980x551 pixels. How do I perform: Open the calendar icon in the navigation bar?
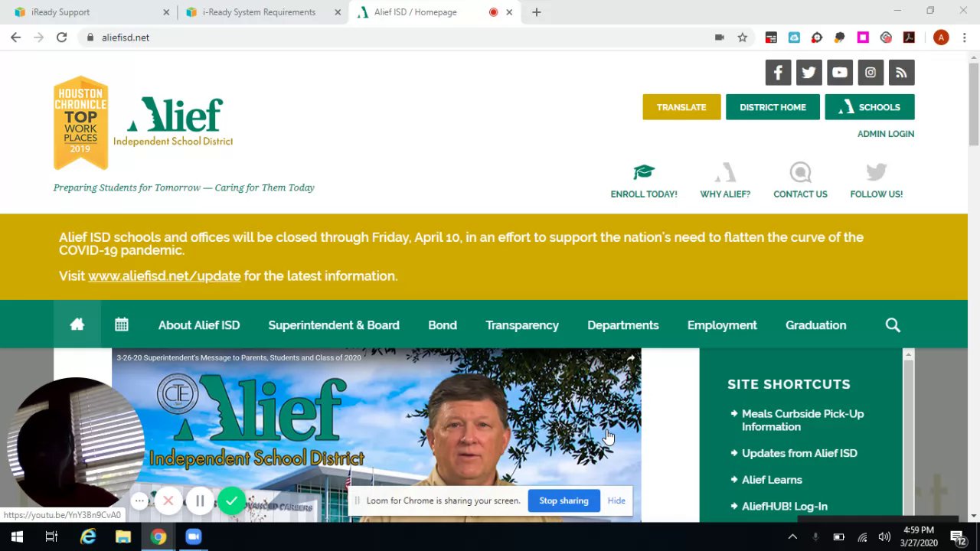pyautogui.click(x=121, y=324)
